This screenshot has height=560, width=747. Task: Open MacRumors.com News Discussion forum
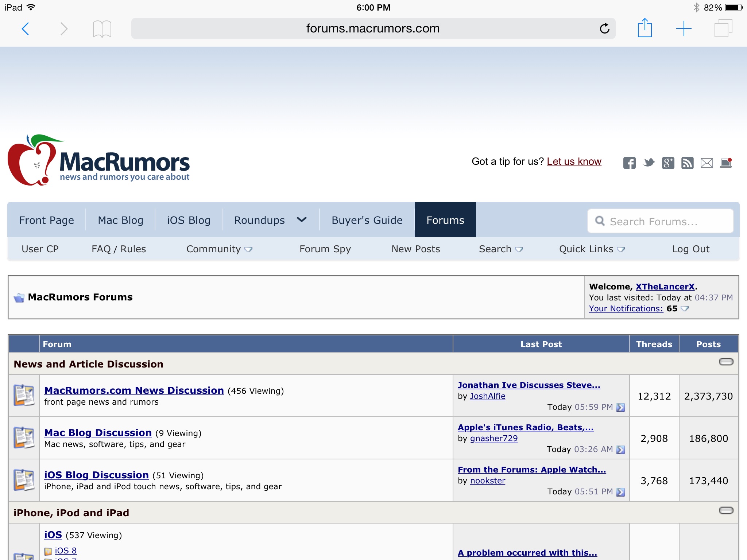(x=134, y=390)
